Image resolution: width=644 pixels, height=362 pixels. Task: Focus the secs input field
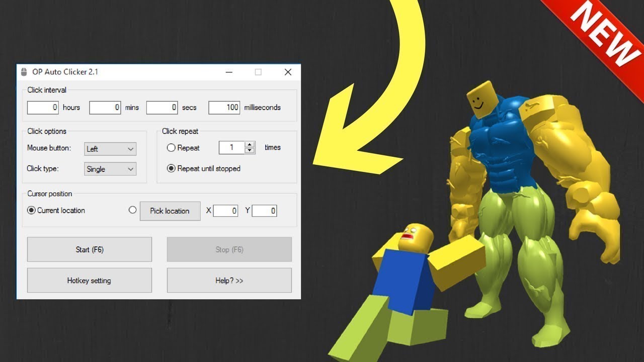click(162, 107)
